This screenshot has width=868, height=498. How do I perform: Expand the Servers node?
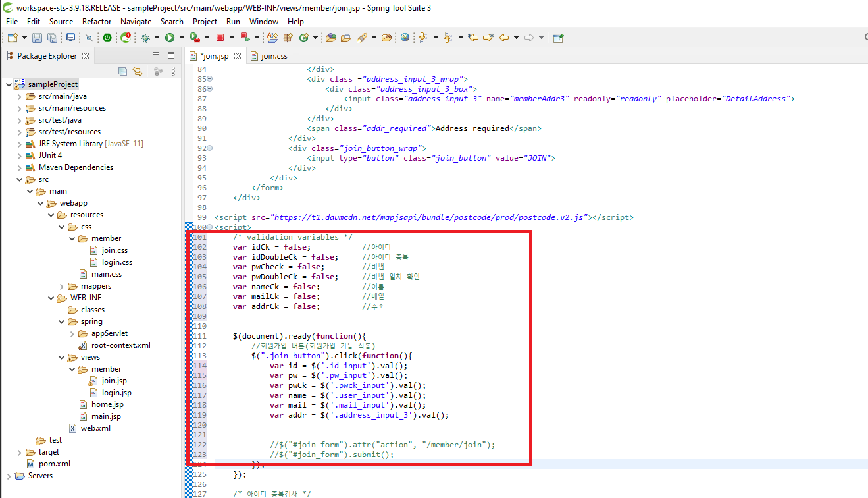click(9, 476)
